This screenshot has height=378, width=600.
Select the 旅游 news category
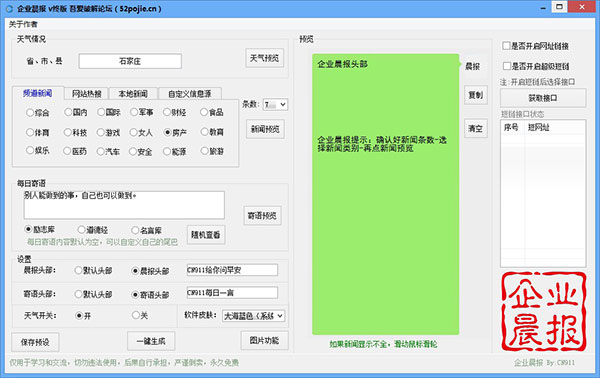click(212, 151)
